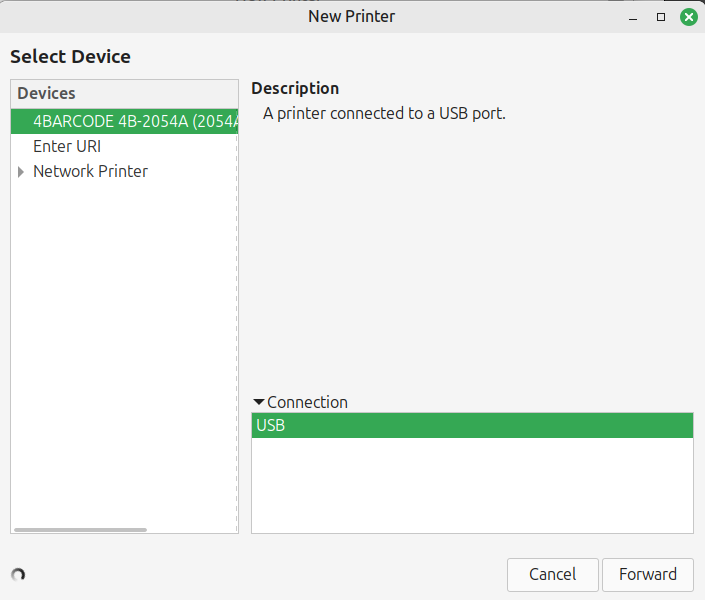
Task: Collapse the Connection section triangle
Action: (x=259, y=402)
